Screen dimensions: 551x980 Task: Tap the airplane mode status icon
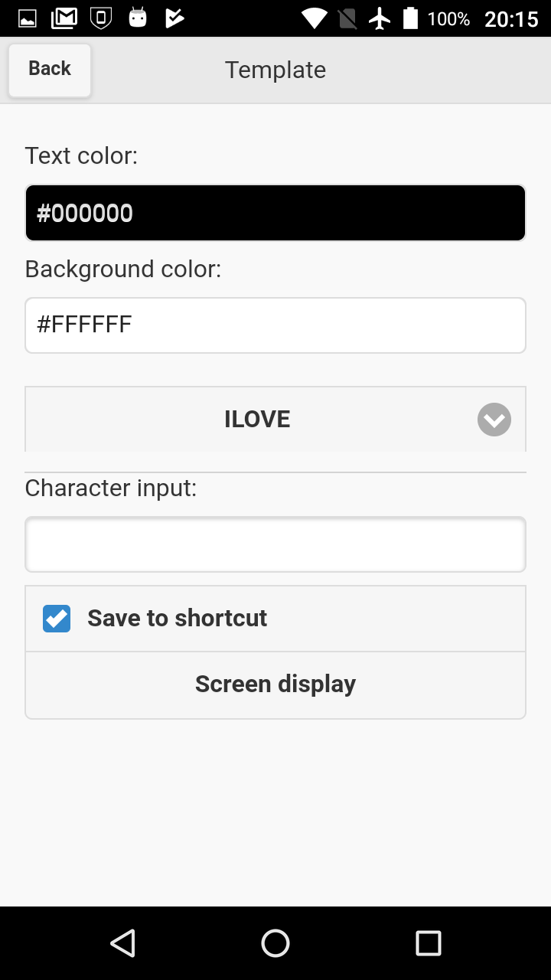pyautogui.click(x=380, y=18)
